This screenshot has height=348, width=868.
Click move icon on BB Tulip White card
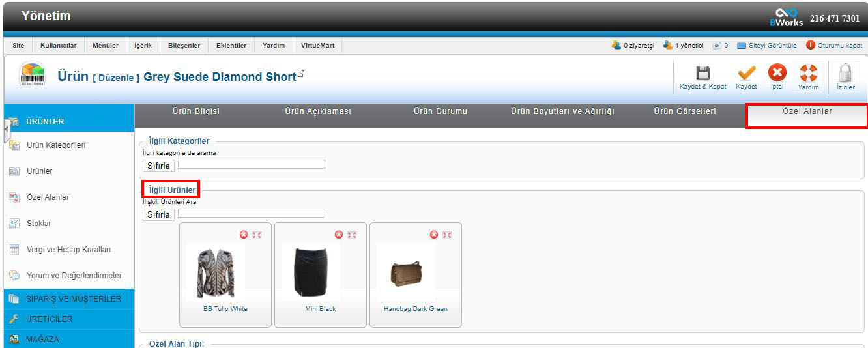pos(257,235)
